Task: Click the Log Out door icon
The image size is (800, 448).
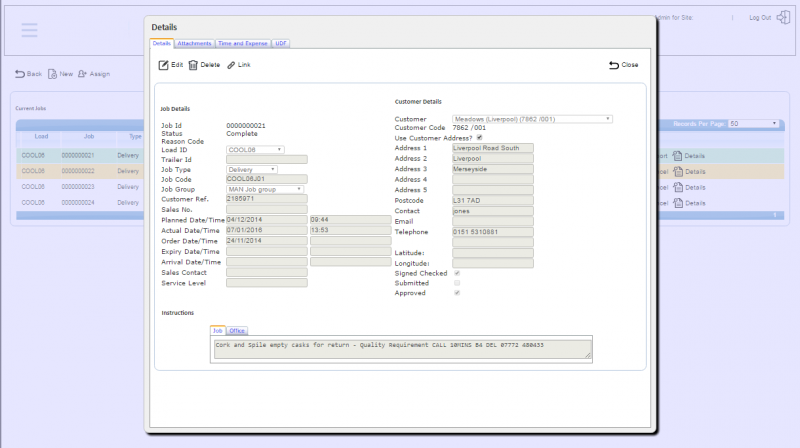Action: (x=783, y=17)
